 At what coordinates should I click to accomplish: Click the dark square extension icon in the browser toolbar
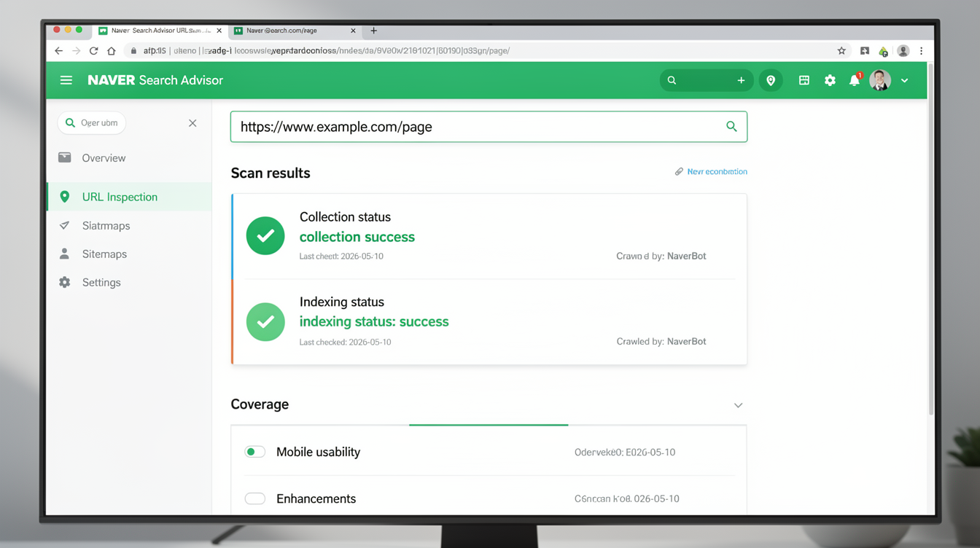[865, 51]
